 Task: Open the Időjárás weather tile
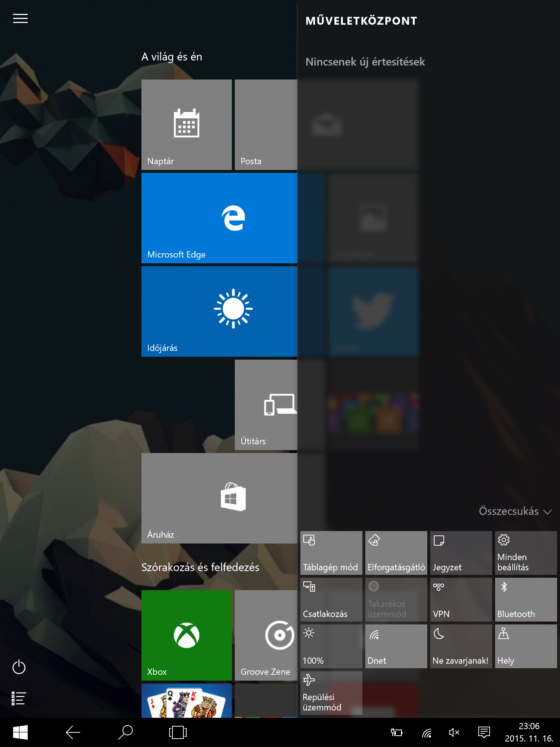[x=219, y=311]
